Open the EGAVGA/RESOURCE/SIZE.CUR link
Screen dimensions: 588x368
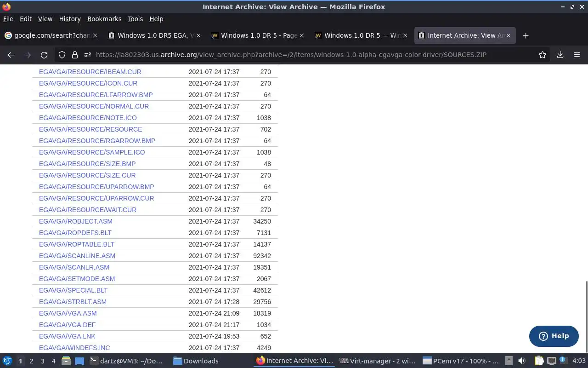click(x=87, y=175)
